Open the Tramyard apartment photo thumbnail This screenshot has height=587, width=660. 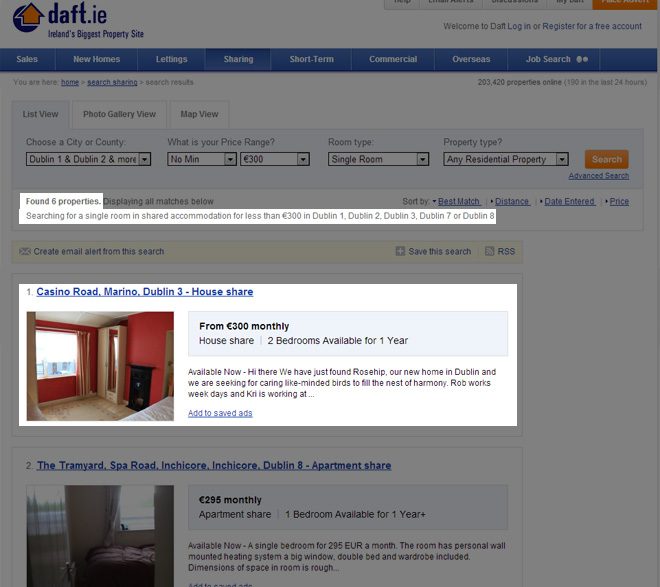[100, 536]
